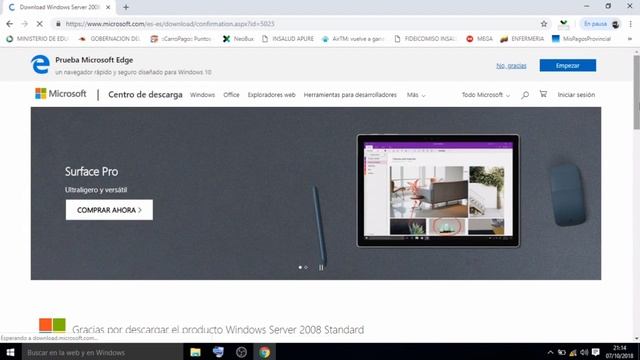Open the round app icon beside Chrome
This screenshot has width=640, height=360.
(x=241, y=352)
